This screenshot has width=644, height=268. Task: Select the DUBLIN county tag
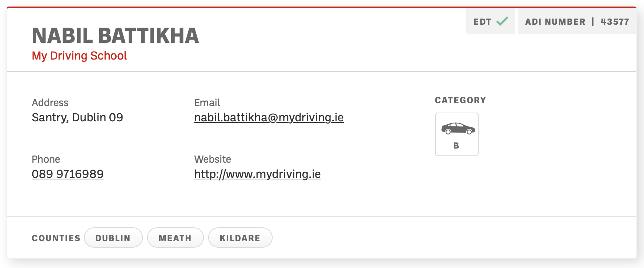(113, 238)
